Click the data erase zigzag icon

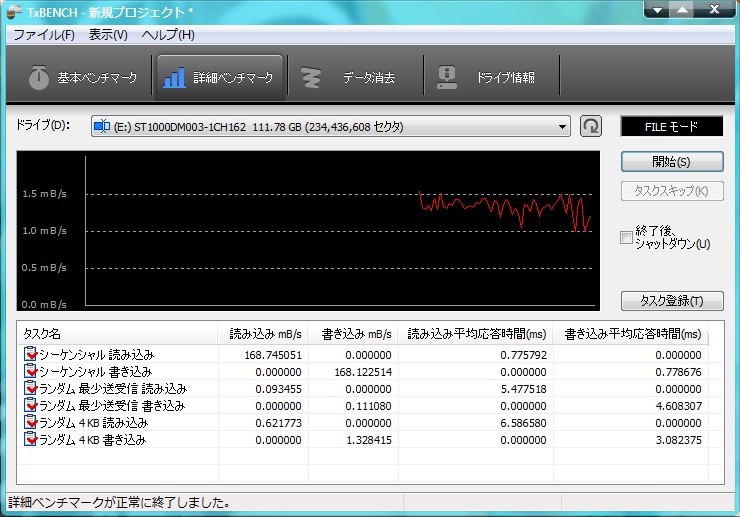click(311, 77)
